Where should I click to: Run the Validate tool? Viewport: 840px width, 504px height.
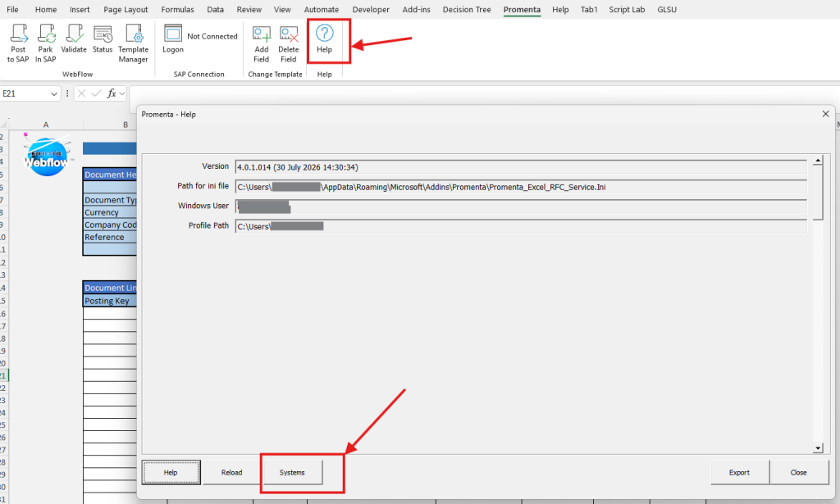(x=74, y=39)
